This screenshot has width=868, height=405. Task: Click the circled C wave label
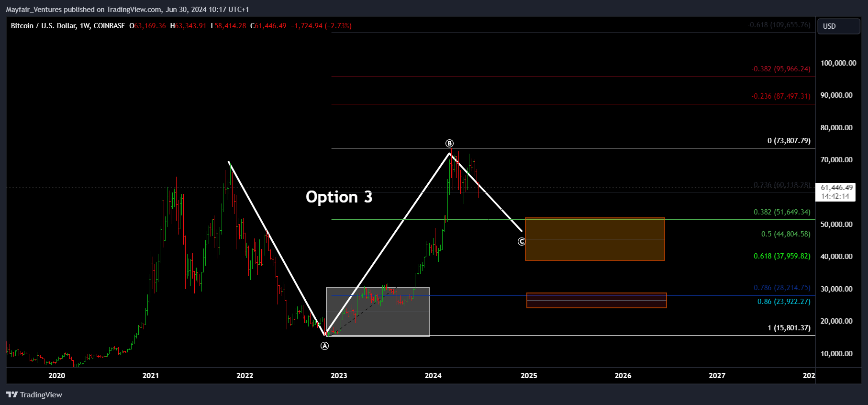coord(522,242)
